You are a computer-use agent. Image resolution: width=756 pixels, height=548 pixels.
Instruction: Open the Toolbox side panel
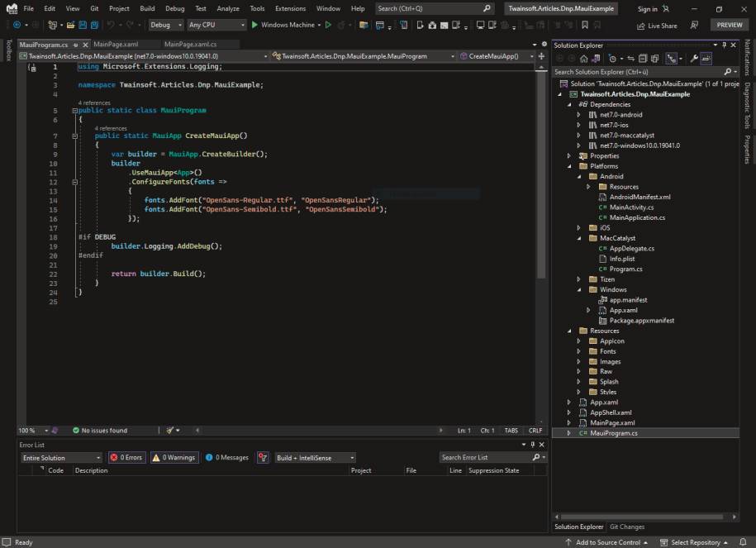[8, 50]
